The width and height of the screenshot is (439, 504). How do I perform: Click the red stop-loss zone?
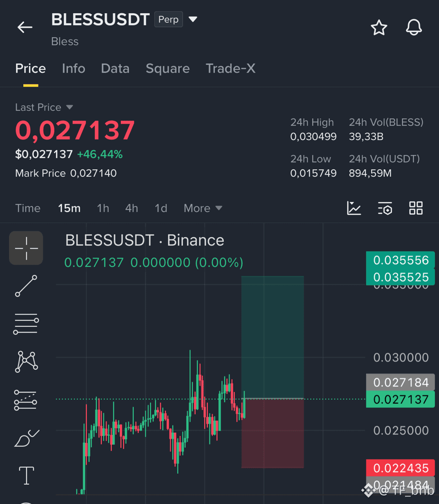point(273,433)
